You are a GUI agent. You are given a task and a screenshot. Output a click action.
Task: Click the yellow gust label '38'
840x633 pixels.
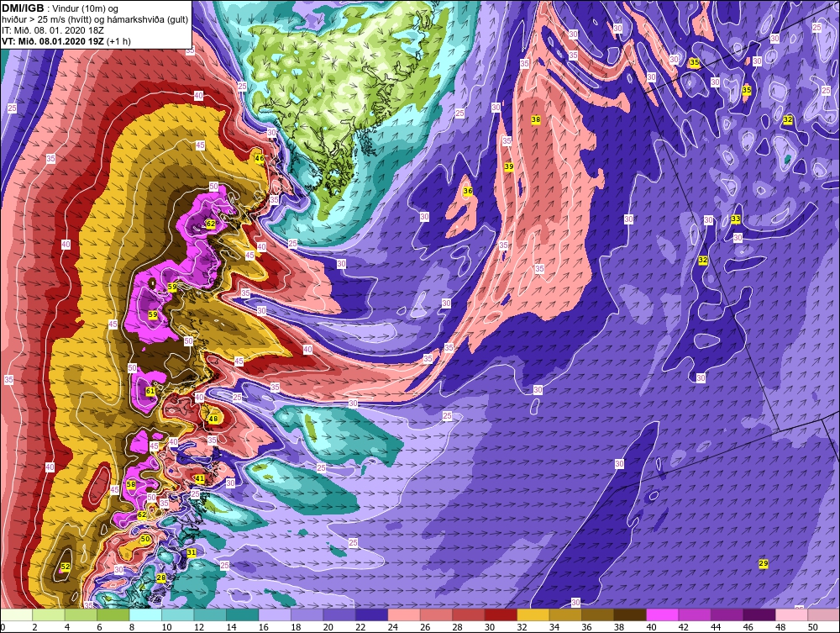pyautogui.click(x=536, y=119)
